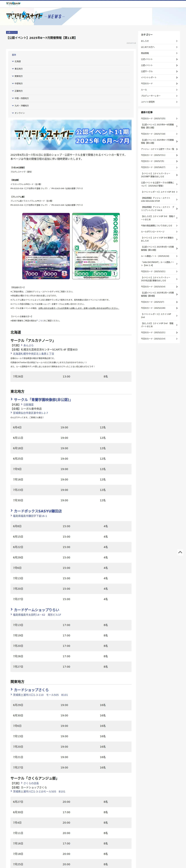Image resolution: width=186 pixels, height=868 pixels.
Task: Jump to オンライン in table of contents
Action: (x=20, y=113)
